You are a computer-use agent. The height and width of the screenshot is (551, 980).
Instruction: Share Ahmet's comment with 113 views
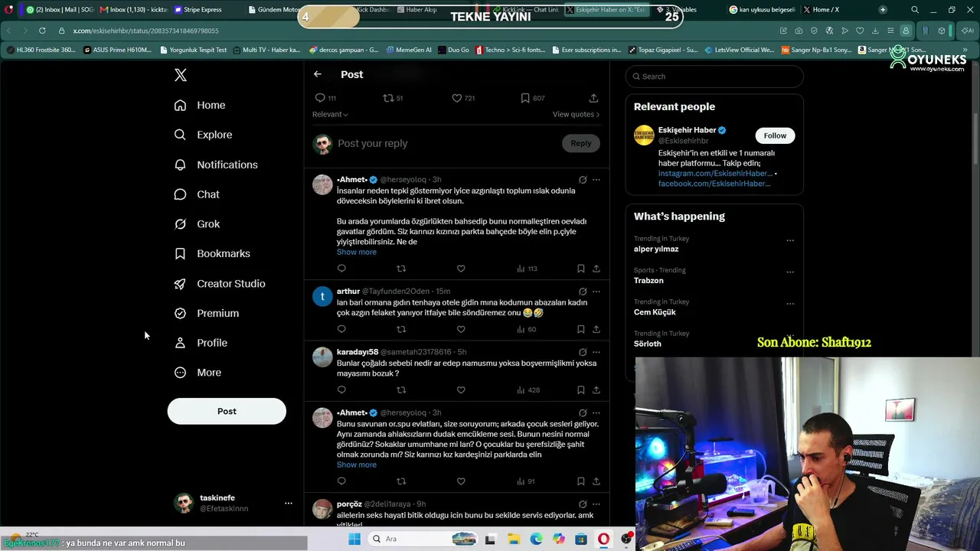pos(596,269)
